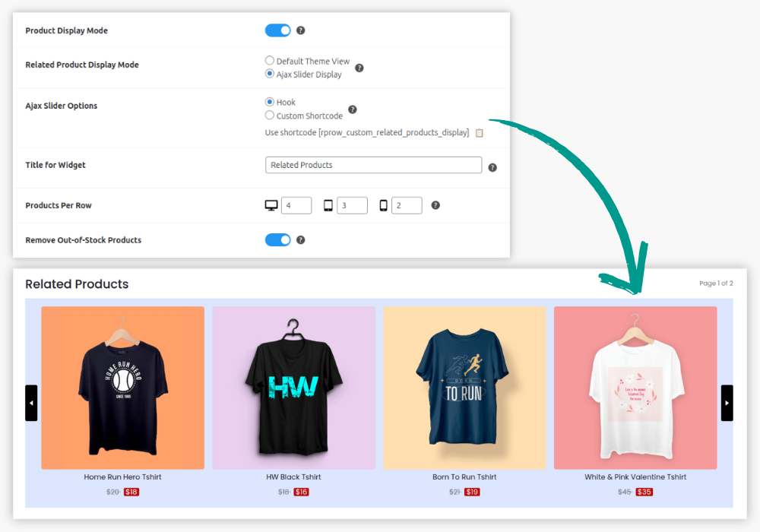
Task: Disable the Product Display Mode toggle
Action: (277, 30)
